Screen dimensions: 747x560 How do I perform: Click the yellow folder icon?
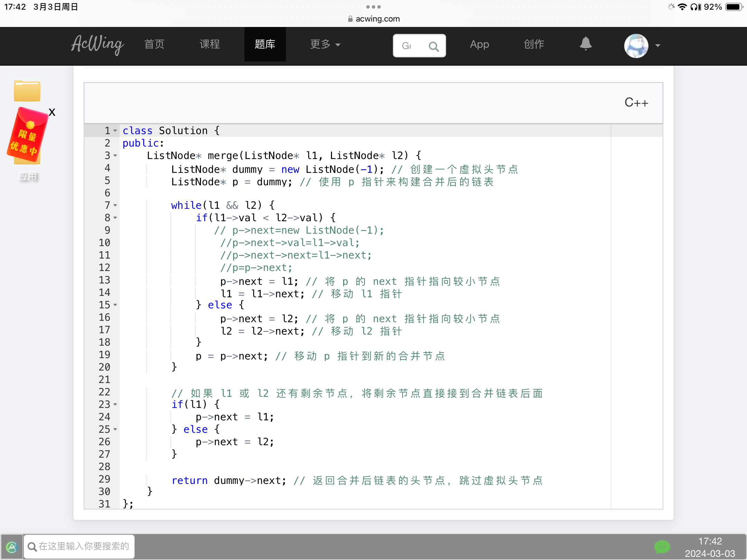coord(27,91)
